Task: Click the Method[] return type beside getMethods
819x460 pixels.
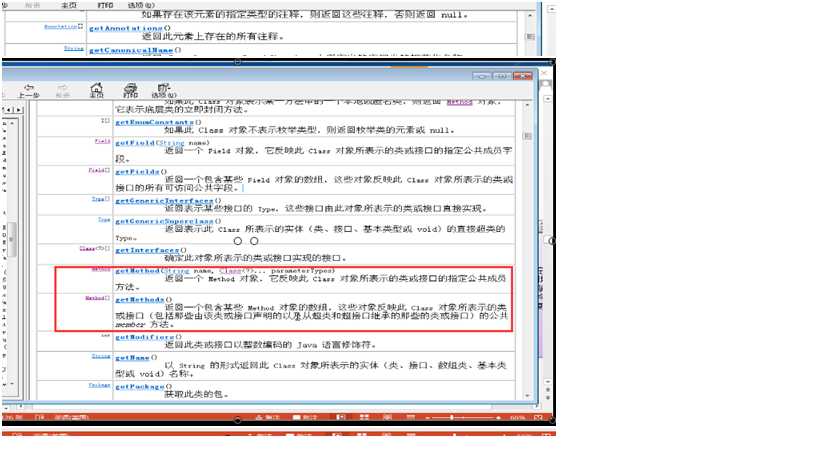Action: point(98,298)
